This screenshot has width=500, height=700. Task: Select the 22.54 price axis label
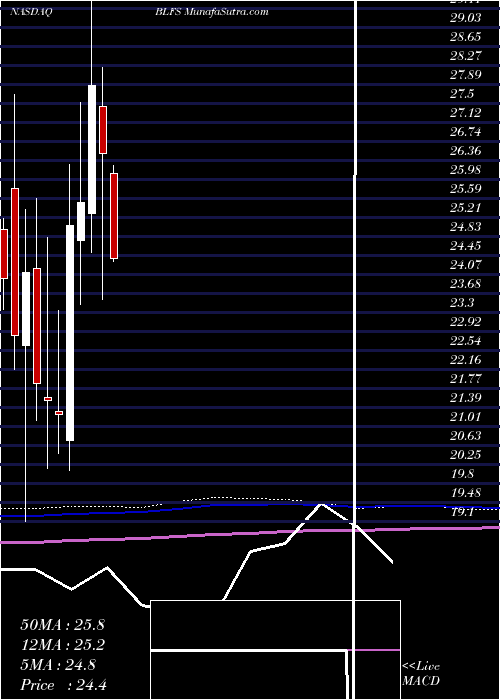point(466,341)
